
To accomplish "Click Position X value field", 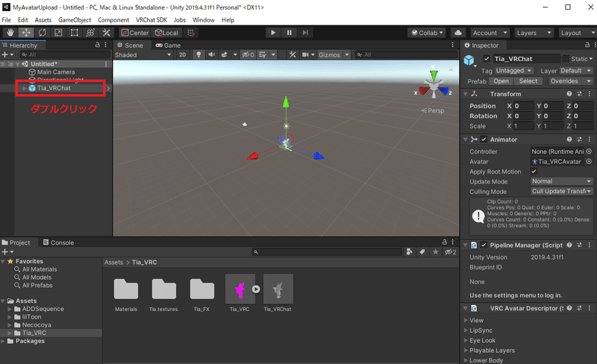I will 523,106.
